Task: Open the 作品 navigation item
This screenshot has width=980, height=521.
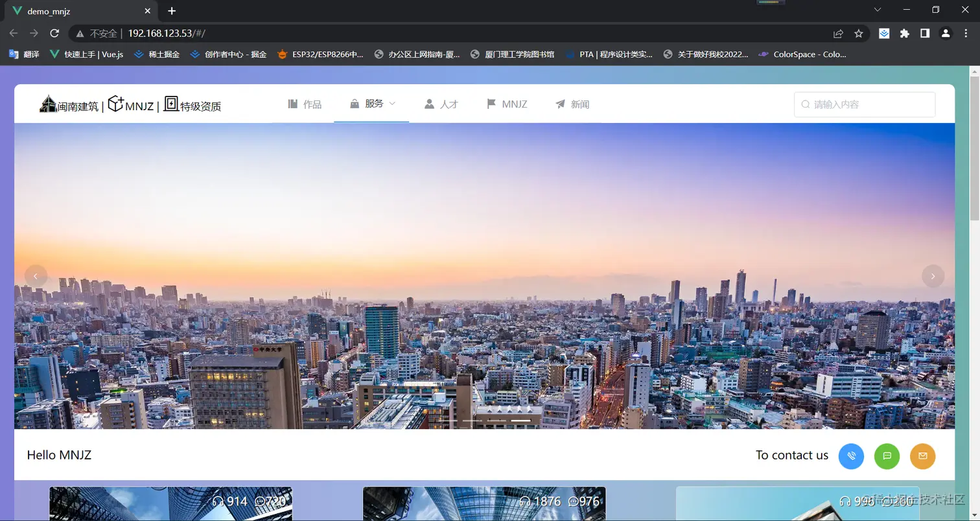Action: point(305,104)
